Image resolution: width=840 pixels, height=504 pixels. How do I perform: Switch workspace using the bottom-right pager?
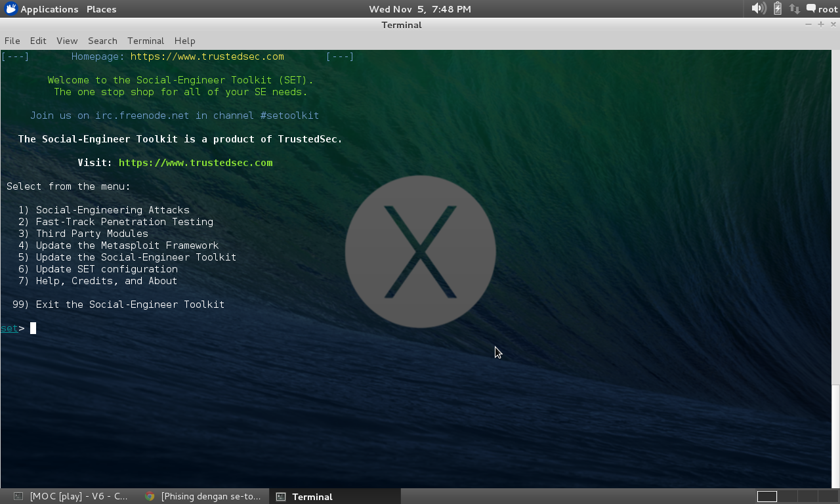(768, 496)
